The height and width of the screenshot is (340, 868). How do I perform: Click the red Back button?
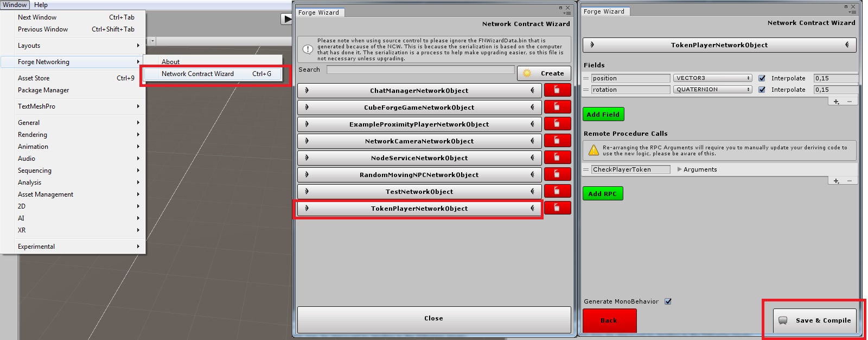[609, 320]
